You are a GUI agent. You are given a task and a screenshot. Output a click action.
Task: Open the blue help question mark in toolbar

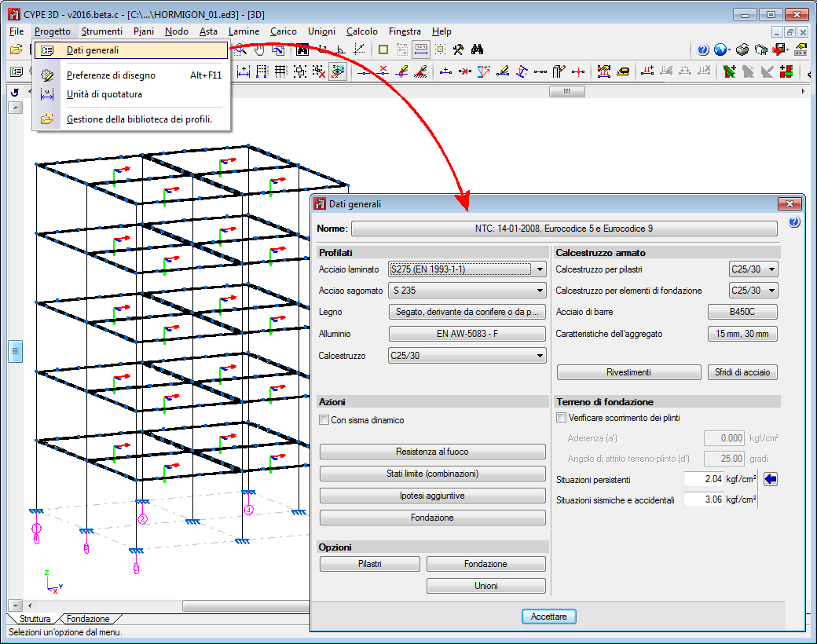(x=703, y=49)
